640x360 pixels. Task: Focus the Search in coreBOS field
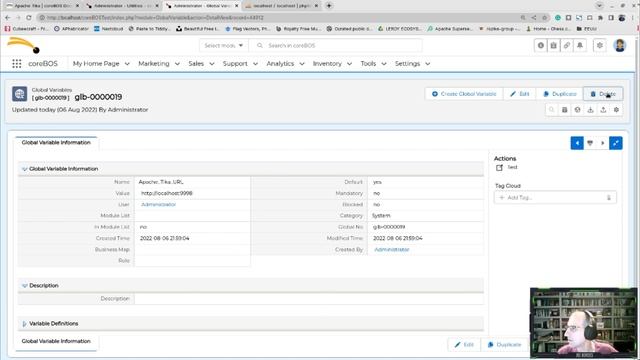[335, 45]
